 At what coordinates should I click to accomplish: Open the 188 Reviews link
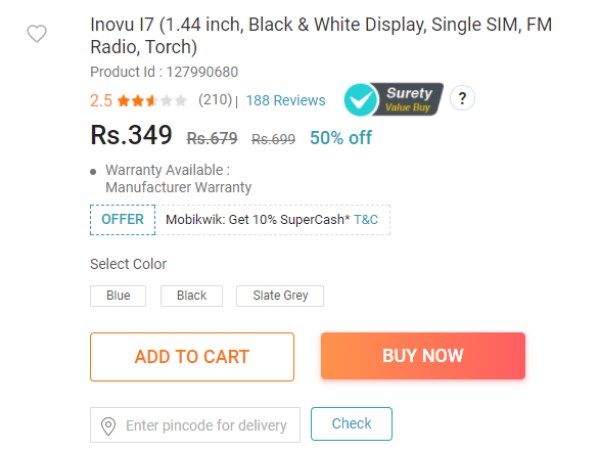285,100
